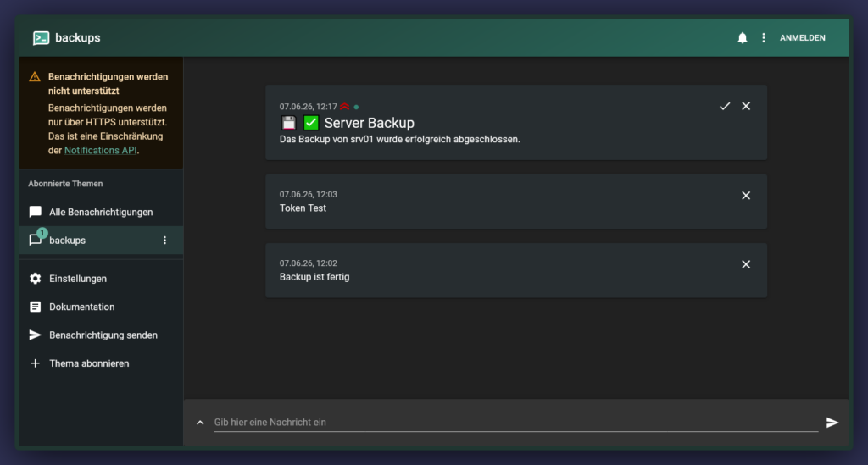Click the plus icon beside Thema abonnieren
The width and height of the screenshot is (868, 465).
coord(36,363)
